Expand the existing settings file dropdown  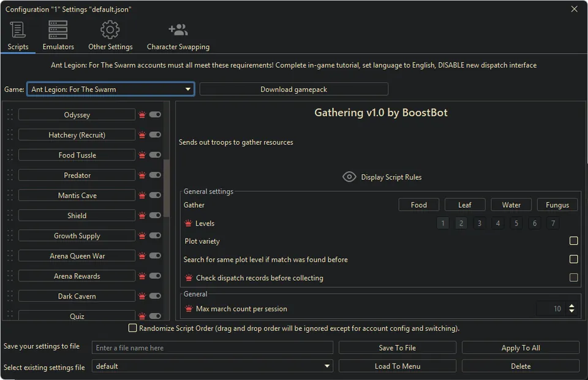pos(213,366)
